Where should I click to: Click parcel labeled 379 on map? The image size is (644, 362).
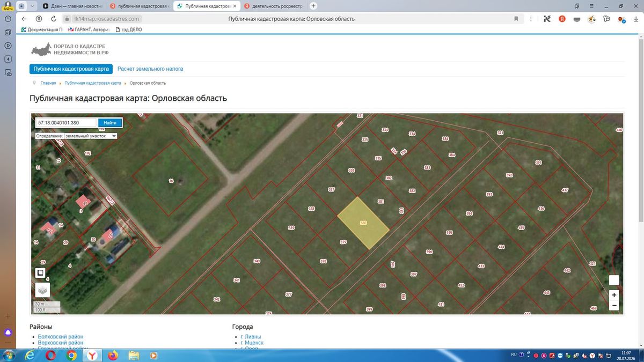[343, 242]
